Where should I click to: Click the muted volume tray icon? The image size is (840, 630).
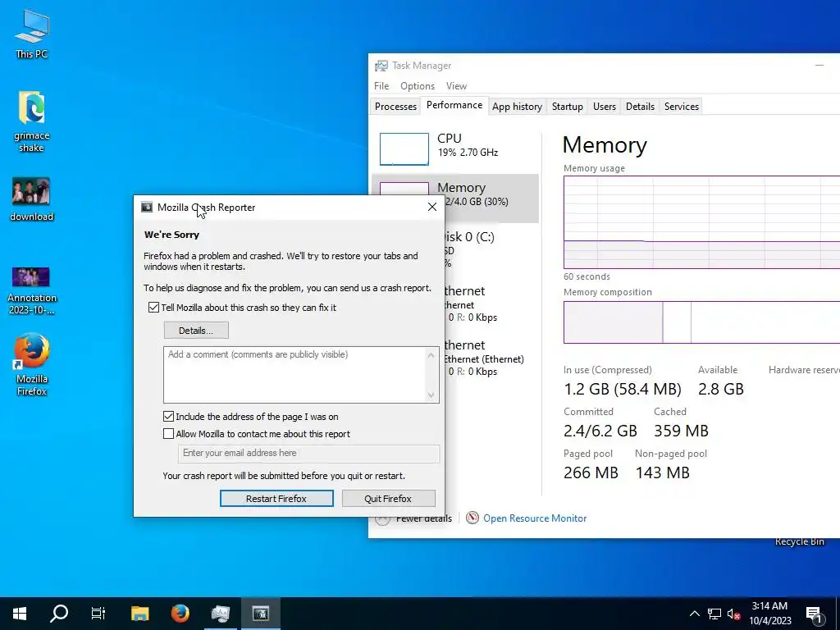[x=733, y=614]
